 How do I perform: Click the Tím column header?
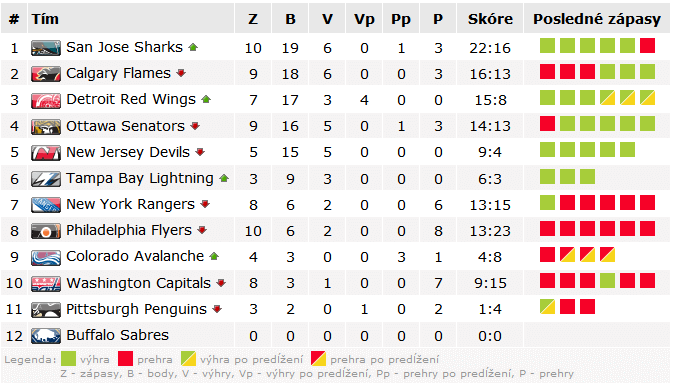click(x=45, y=19)
